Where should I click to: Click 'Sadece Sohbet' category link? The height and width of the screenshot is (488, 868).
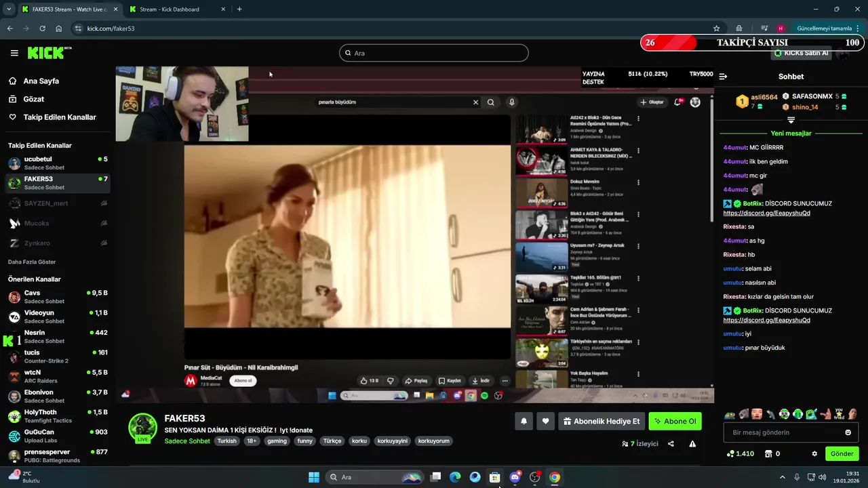point(187,441)
